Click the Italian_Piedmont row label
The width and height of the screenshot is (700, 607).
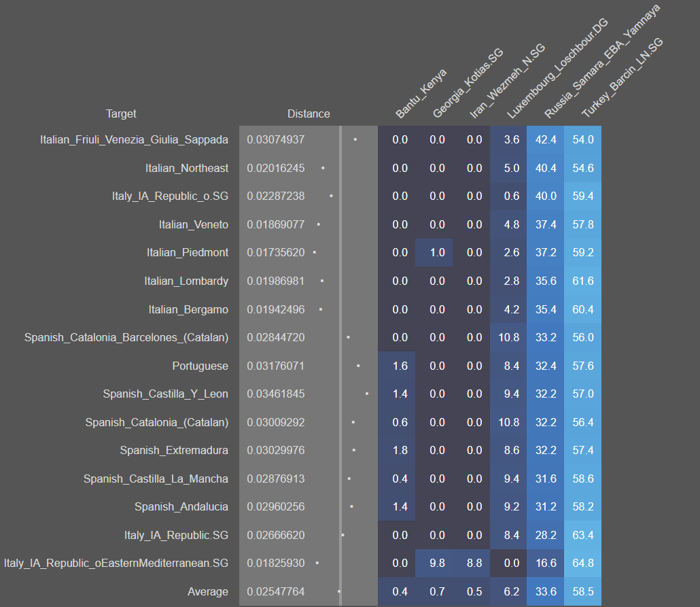coord(188,252)
